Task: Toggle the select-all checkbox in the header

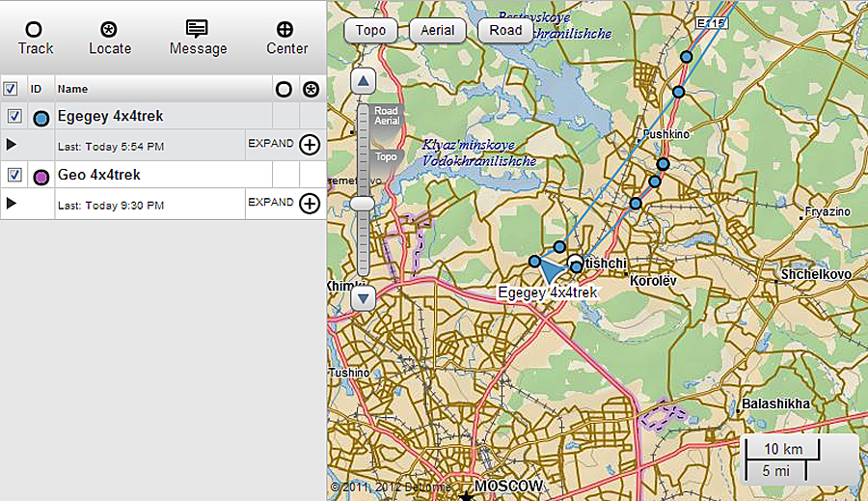Action: pos(11,89)
